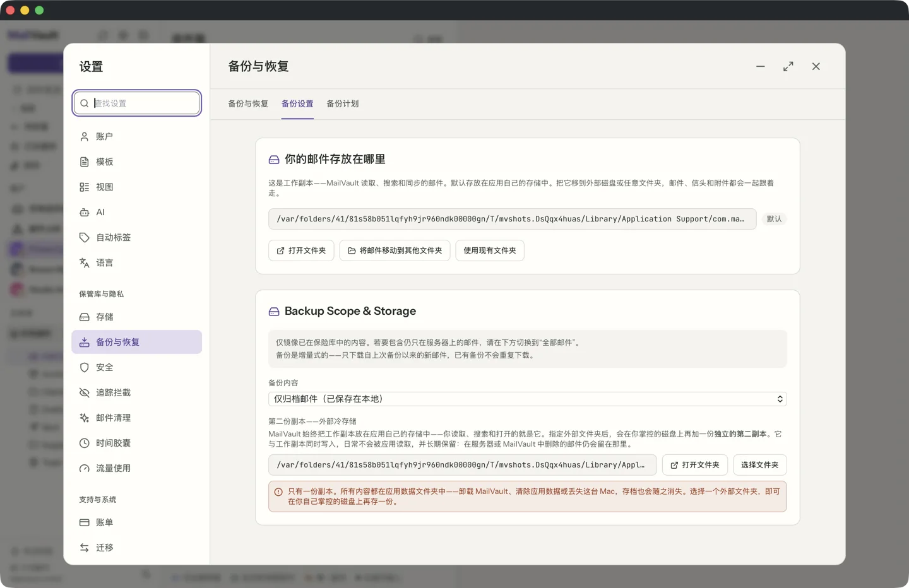
Task: Open the 安全 settings section
Action: pos(136,367)
